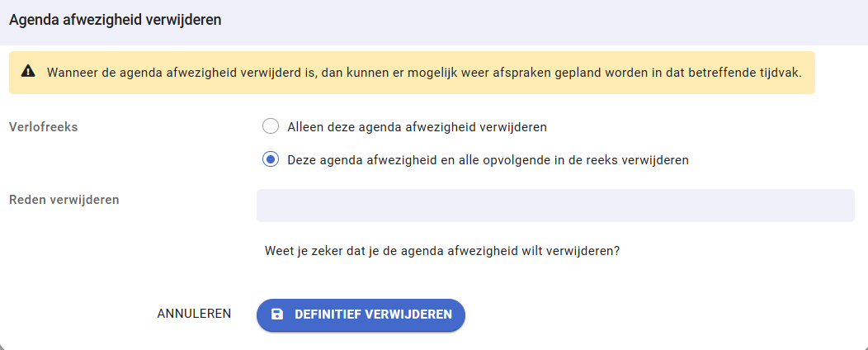Click the 'Agenda afwezigheid verwijderen' dialog title
Viewport: 868px width, 350px height.
(x=115, y=21)
